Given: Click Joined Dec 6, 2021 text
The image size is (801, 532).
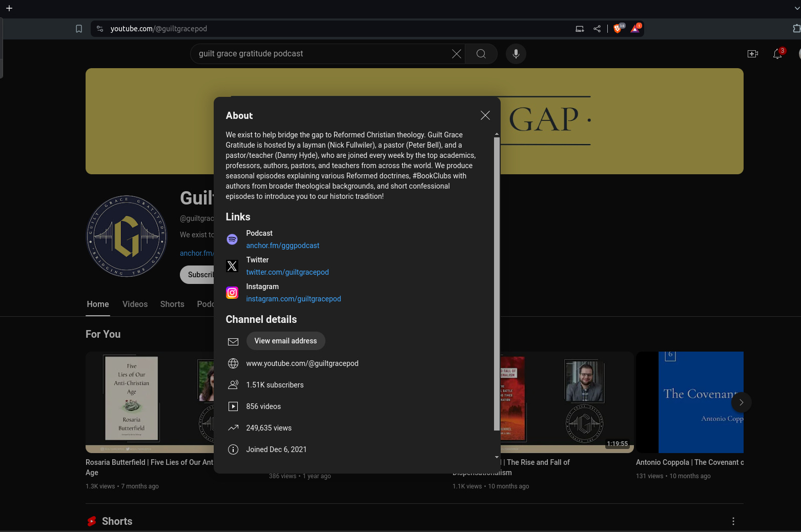Looking at the screenshot, I should 276,449.
